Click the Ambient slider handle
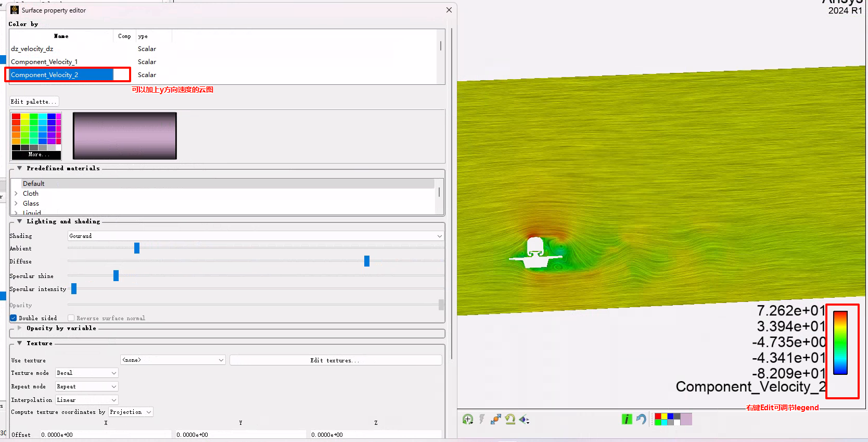Image resolution: width=868 pixels, height=442 pixels. 137,248
